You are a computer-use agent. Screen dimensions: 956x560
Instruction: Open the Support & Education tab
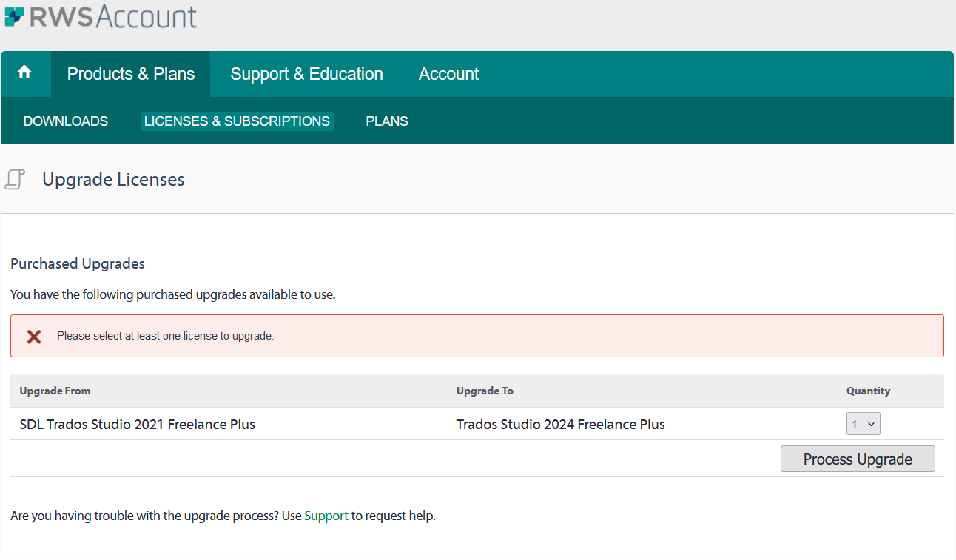pos(306,74)
